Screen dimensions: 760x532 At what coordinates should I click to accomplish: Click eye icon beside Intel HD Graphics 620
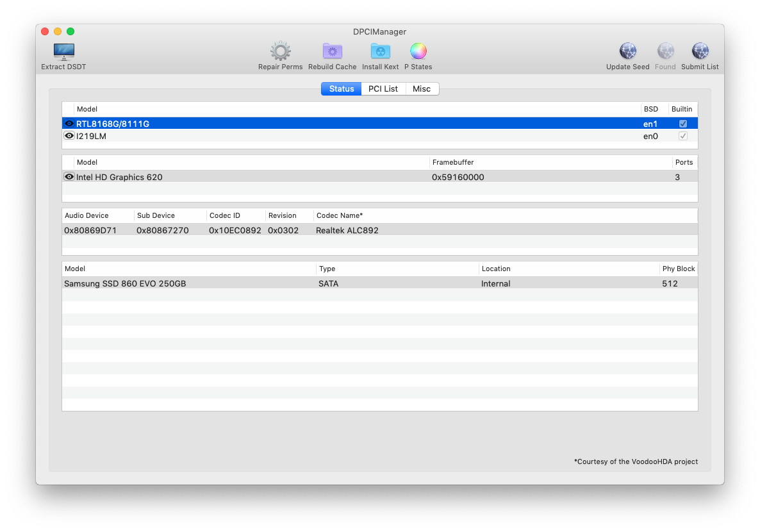[69, 176]
